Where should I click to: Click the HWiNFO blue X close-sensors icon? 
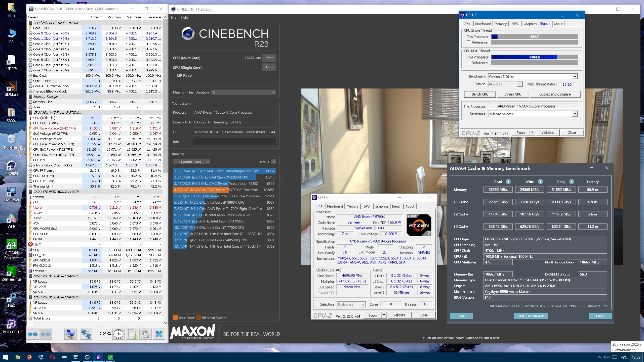159,334
